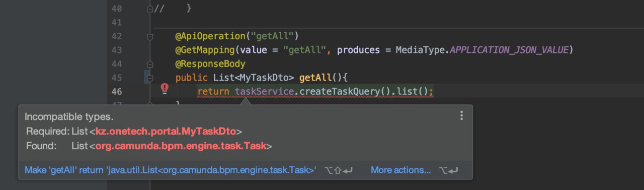Image resolution: width=644 pixels, height=190 pixels.
Task: Click the red error bulb on line 46
Action: tap(165, 89)
